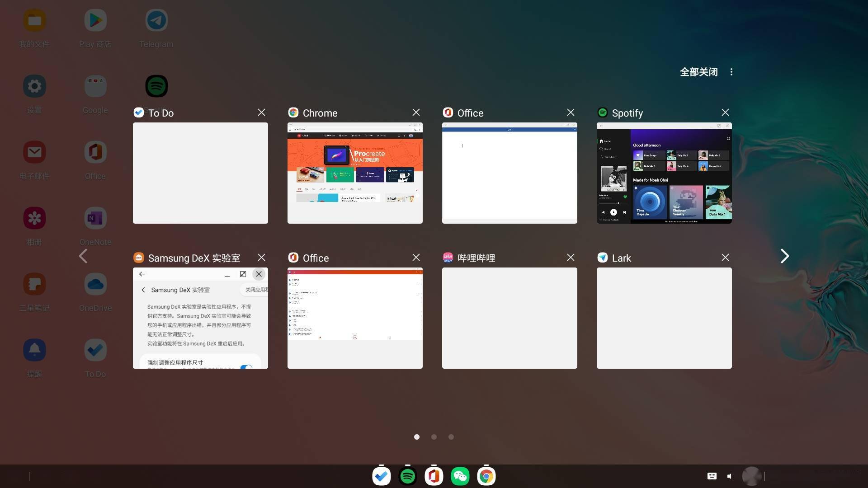This screenshot has height=488, width=868.
Task: Go to third recents page dot
Action: coord(451,437)
